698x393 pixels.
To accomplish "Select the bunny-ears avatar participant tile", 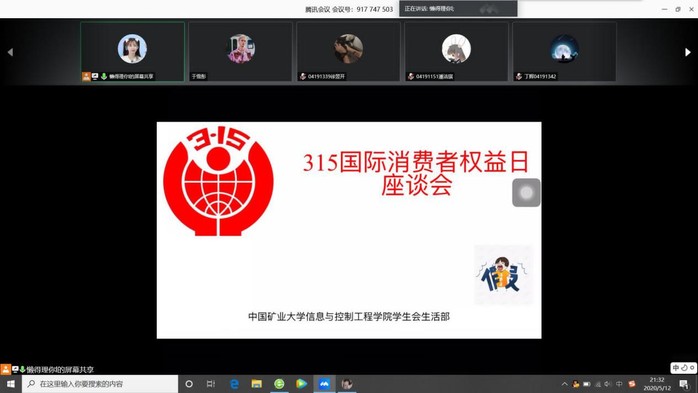I will [x=456, y=52].
